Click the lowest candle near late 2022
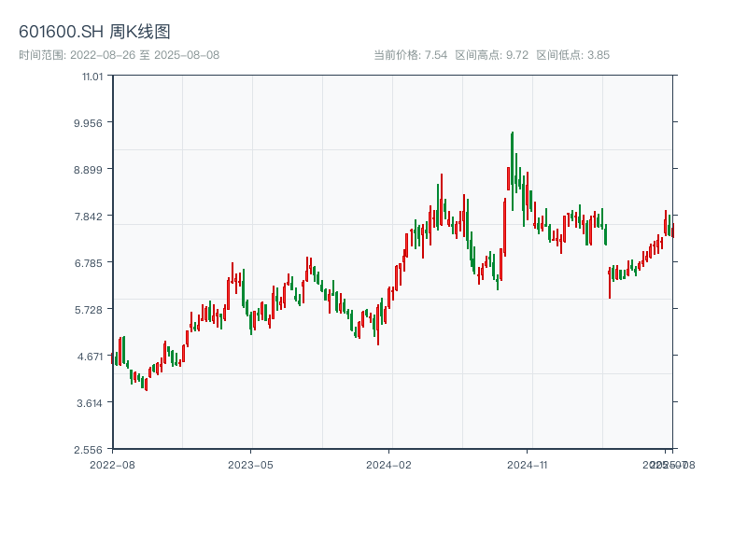The height and width of the screenshot is (560, 747). (146, 384)
